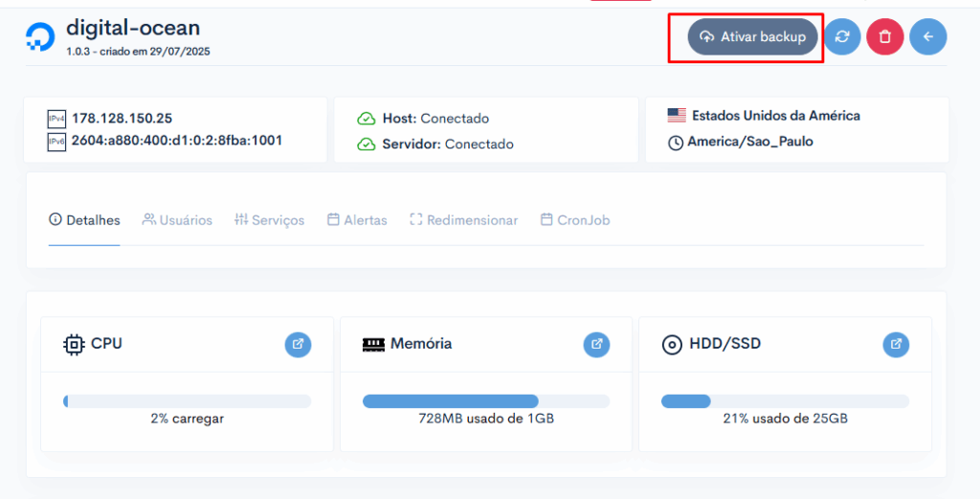Select the Detalhes tab
Viewport: 980px width, 499px height.
click(x=84, y=220)
